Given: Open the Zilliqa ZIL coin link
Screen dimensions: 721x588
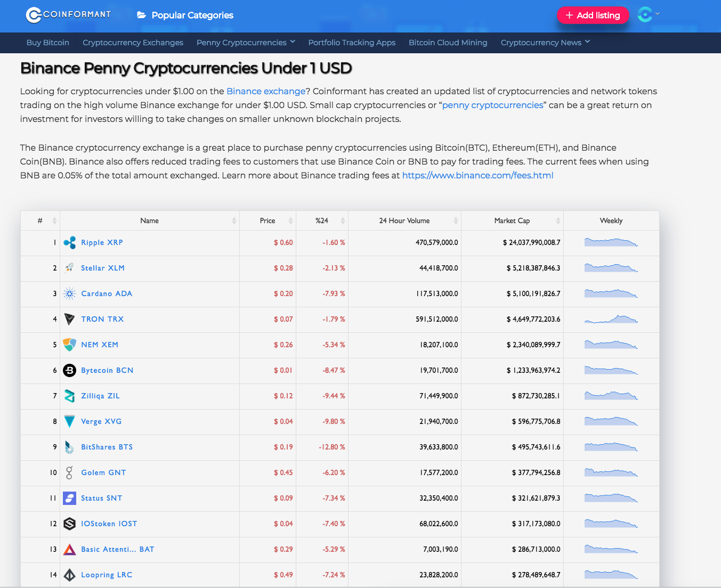Looking at the screenshot, I should coord(100,396).
